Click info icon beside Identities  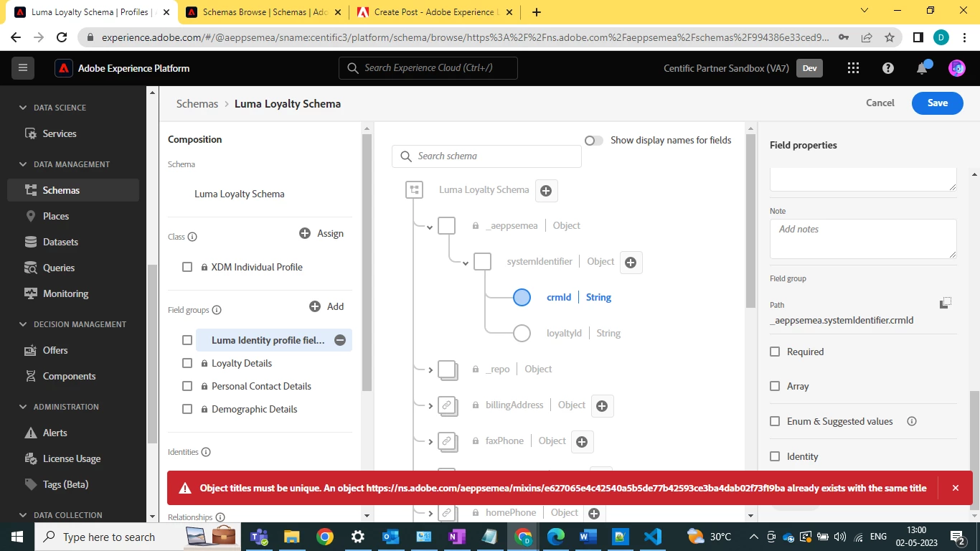coord(206,452)
